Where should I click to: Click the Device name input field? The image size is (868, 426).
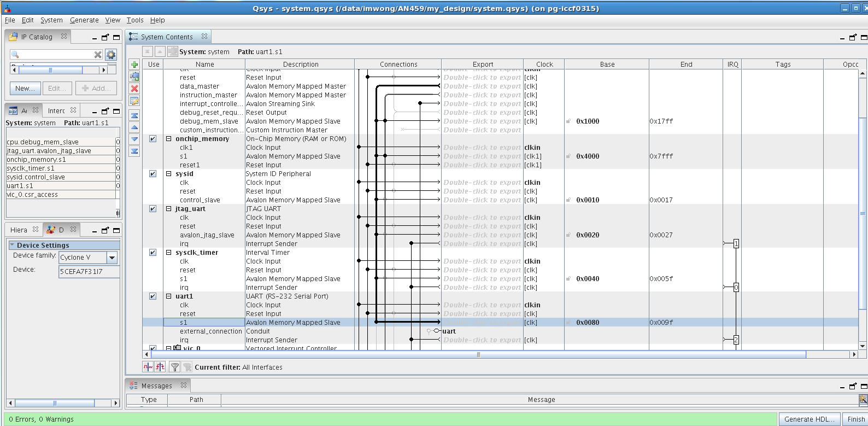[89, 272]
